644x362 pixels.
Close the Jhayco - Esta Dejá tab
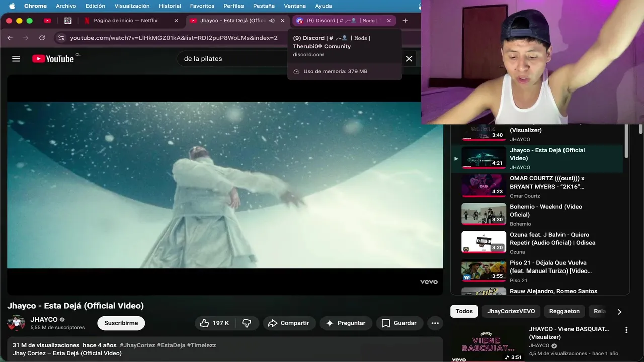tap(283, 21)
